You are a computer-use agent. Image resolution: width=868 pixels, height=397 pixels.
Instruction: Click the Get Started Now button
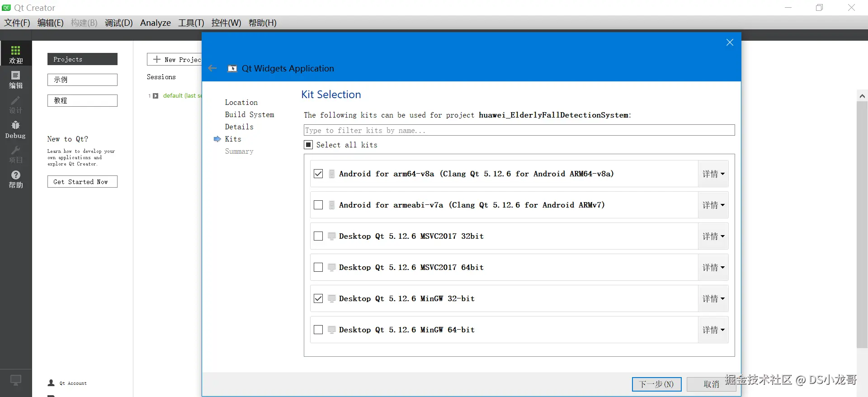pyautogui.click(x=82, y=181)
